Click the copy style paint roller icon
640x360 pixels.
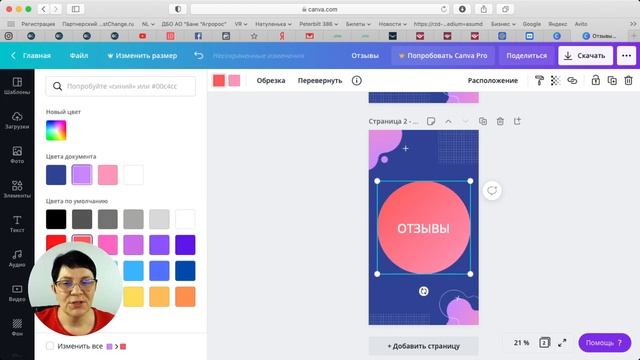pos(539,80)
